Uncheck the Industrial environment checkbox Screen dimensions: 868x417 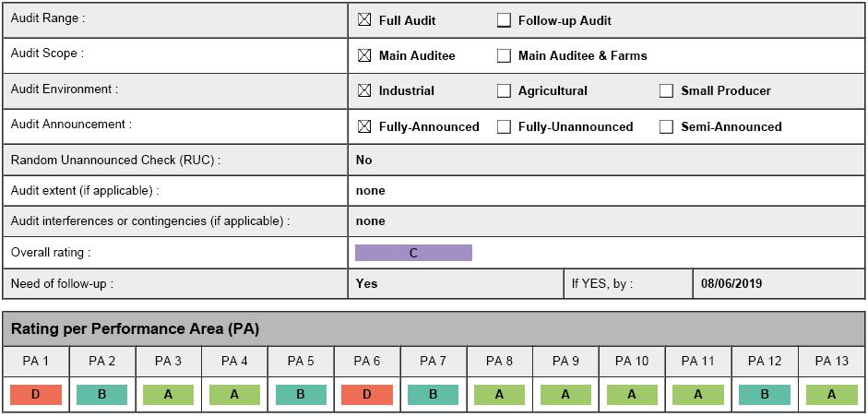point(364,90)
